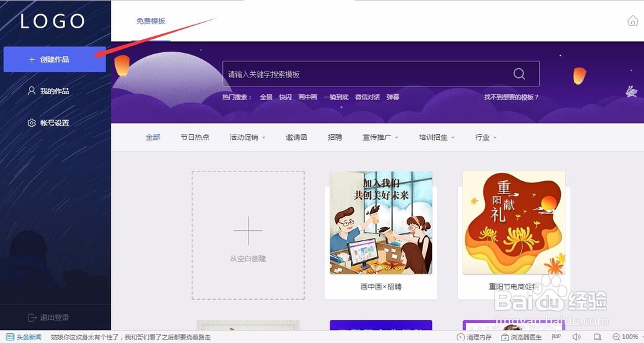Click the 创建作品 create button
644x343 pixels.
pyautogui.click(x=55, y=59)
